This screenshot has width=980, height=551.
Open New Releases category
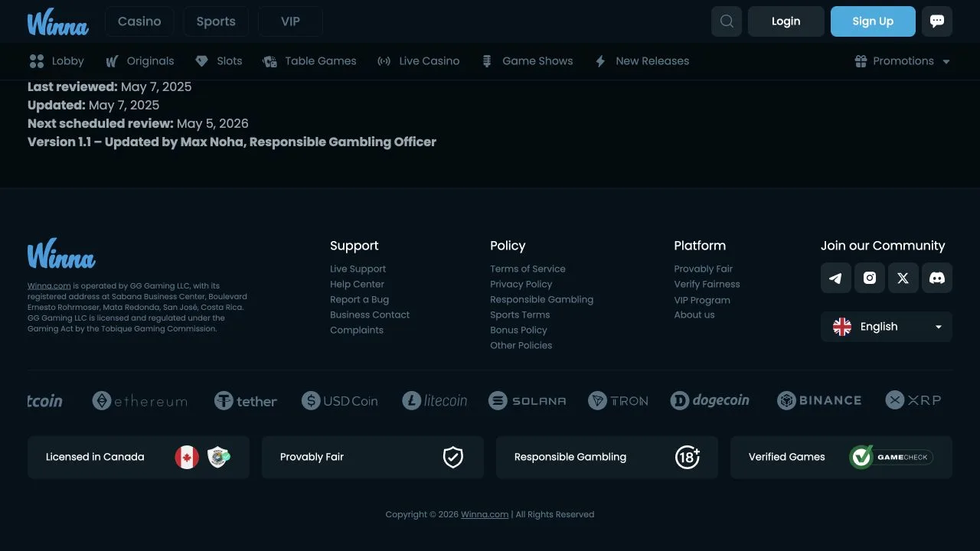642,61
